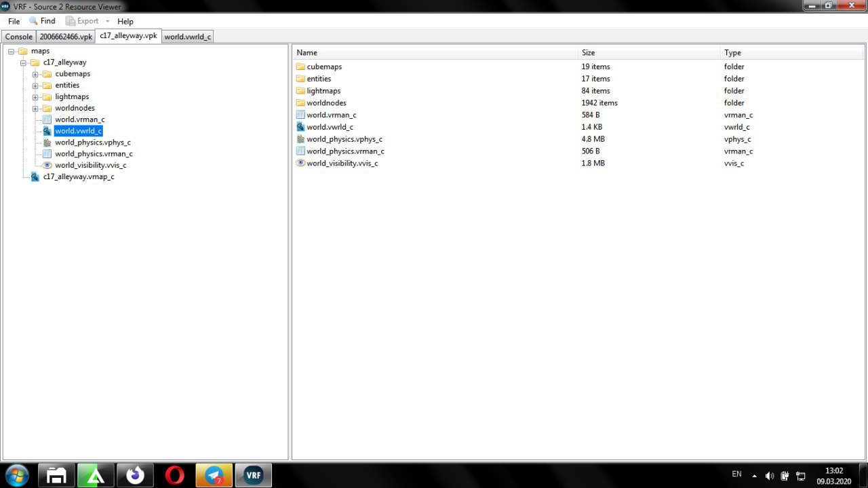The height and width of the screenshot is (488, 868).
Task: Switch to the world.vwrld_c tab
Action: [188, 37]
